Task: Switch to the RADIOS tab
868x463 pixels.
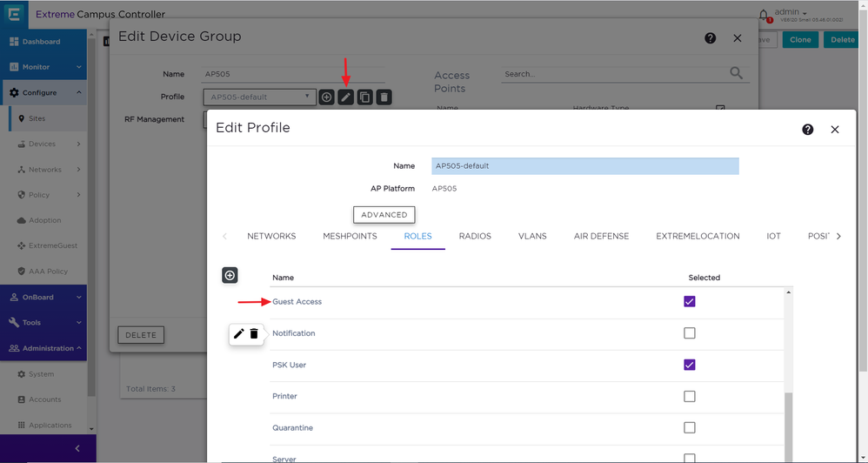Action: click(475, 236)
